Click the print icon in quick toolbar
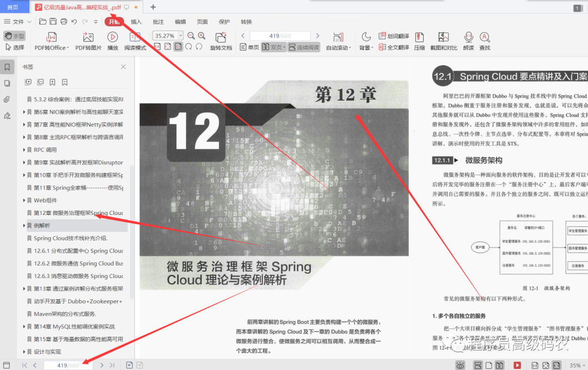588x370 pixels. [x=64, y=22]
